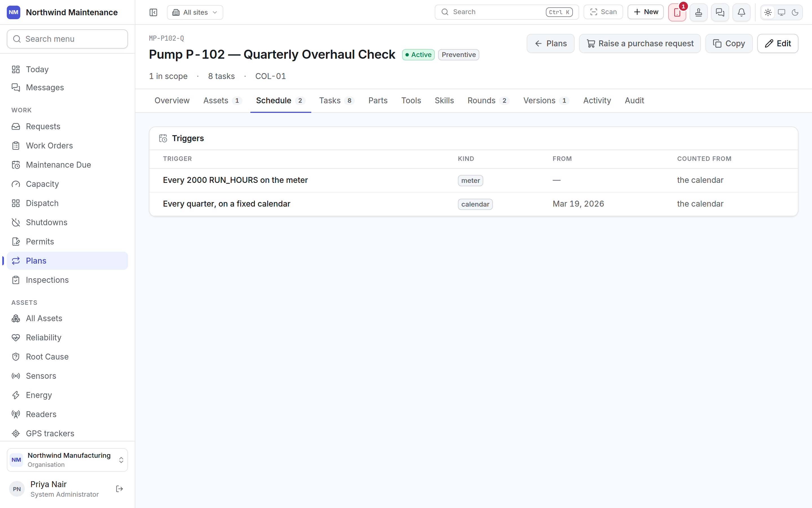Open the Audit tab

click(x=634, y=100)
